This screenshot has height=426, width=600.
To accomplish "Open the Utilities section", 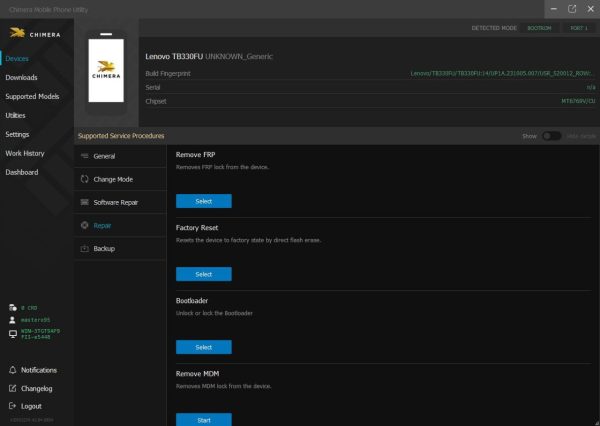I will [15, 115].
